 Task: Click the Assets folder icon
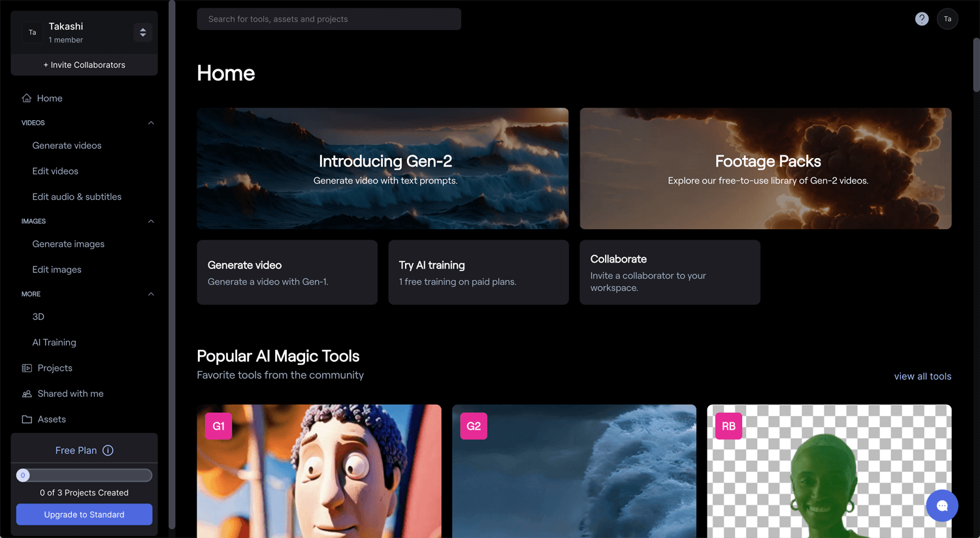pos(27,419)
